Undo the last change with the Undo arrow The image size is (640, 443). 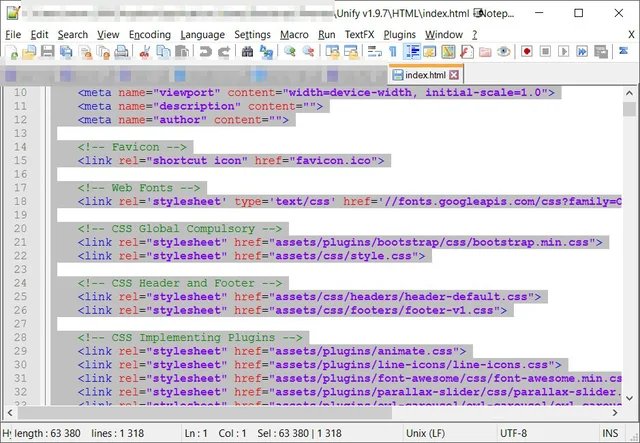(205, 52)
